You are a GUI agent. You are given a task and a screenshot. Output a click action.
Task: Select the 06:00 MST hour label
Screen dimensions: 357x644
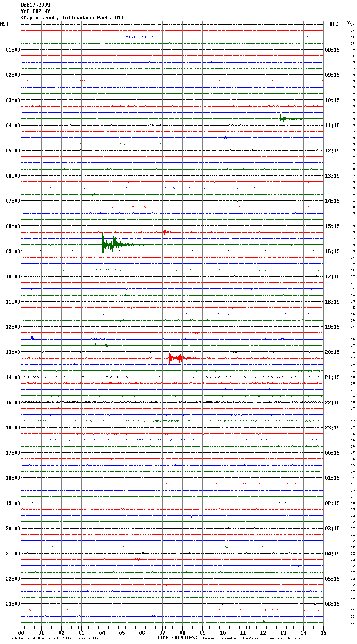(x=13, y=176)
